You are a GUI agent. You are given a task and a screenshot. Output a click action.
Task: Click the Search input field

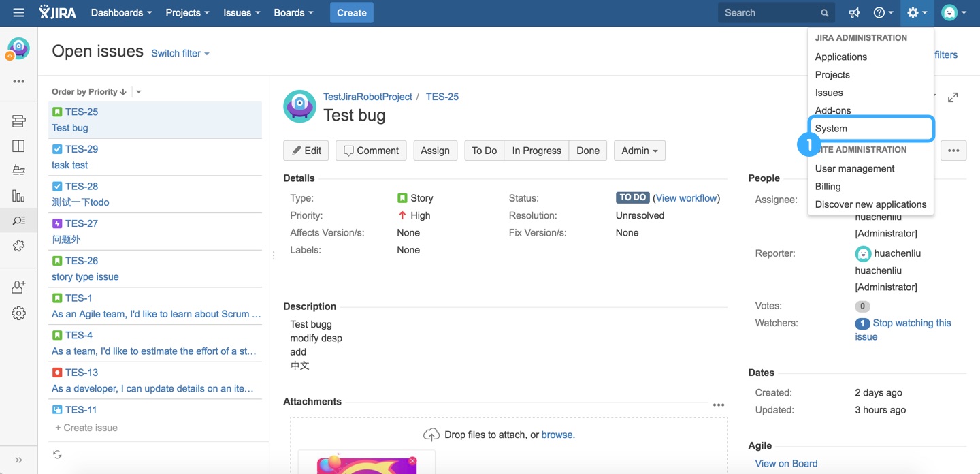(x=775, y=12)
